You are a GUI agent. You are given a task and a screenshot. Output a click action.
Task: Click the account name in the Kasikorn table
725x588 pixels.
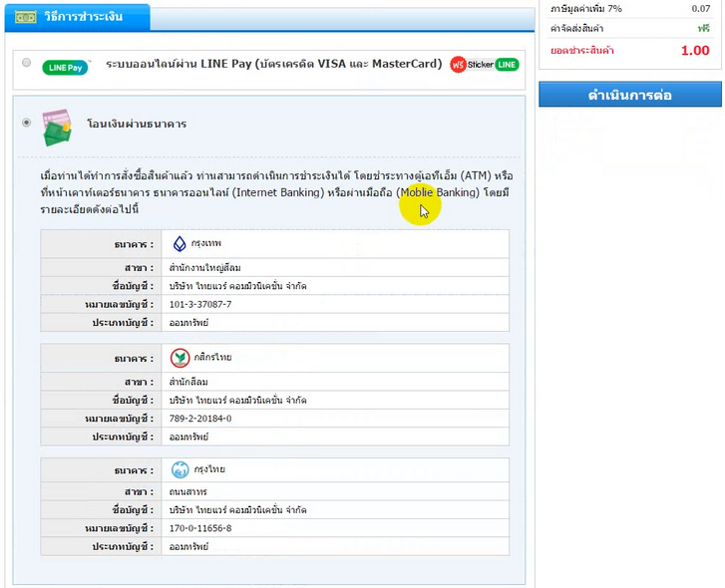tap(237, 400)
